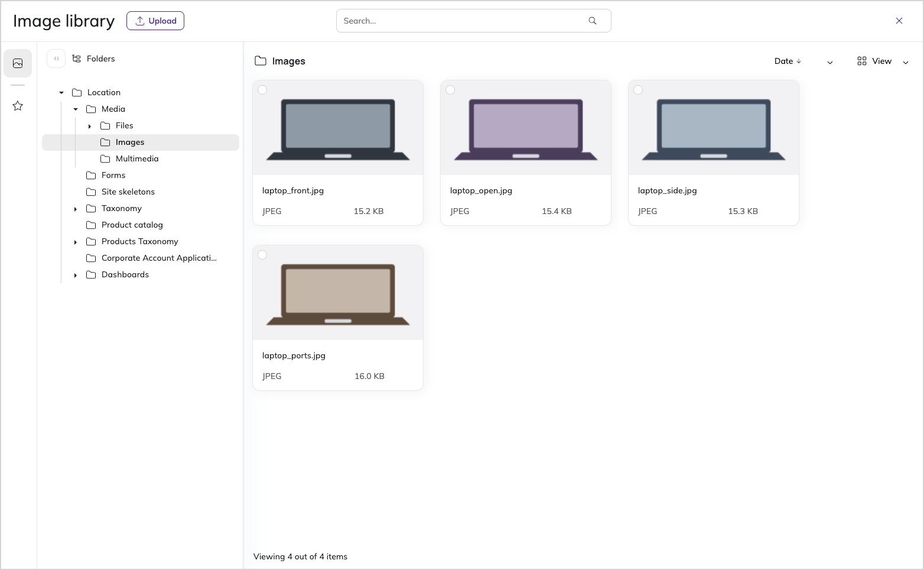Click the laptop_open.jpg file name
The image size is (924, 570).
pos(481,190)
